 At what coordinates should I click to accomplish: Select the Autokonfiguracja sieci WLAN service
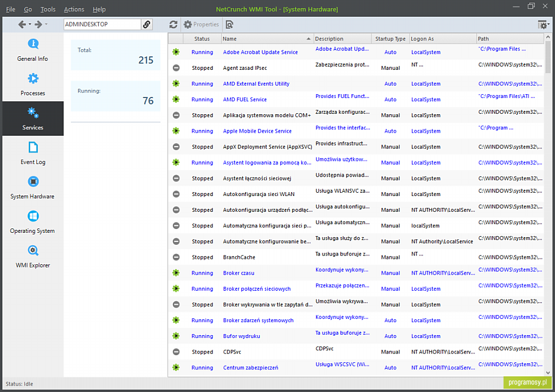259,194
